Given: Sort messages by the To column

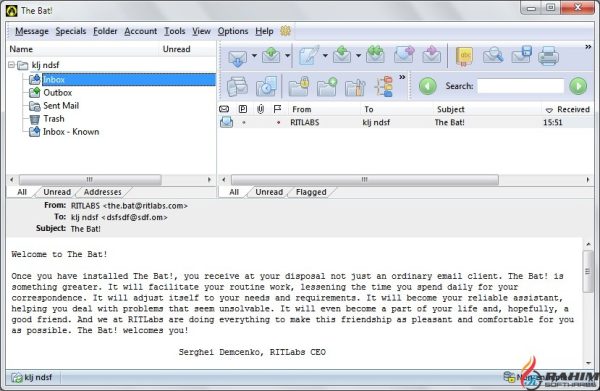Looking at the screenshot, I should 396,109.
